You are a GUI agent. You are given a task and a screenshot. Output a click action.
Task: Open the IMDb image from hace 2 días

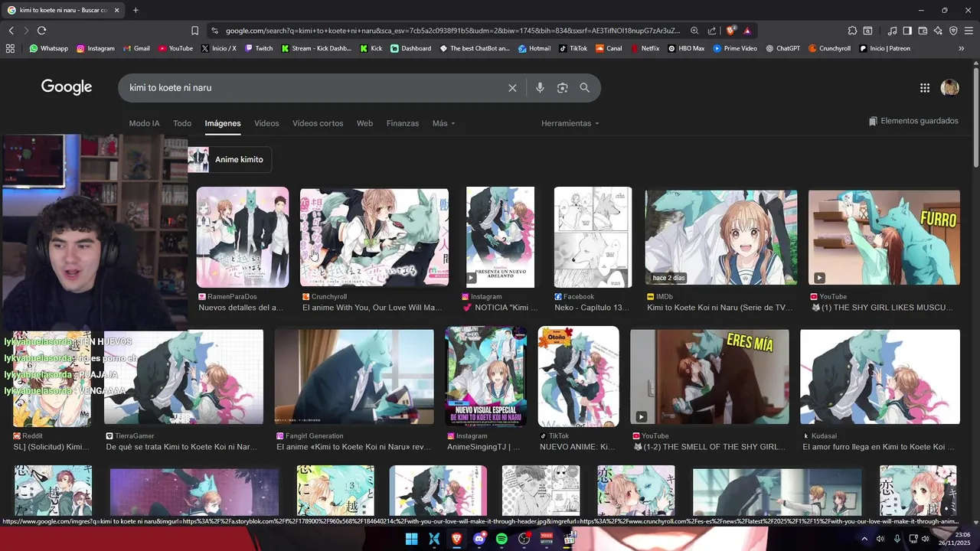pos(720,237)
